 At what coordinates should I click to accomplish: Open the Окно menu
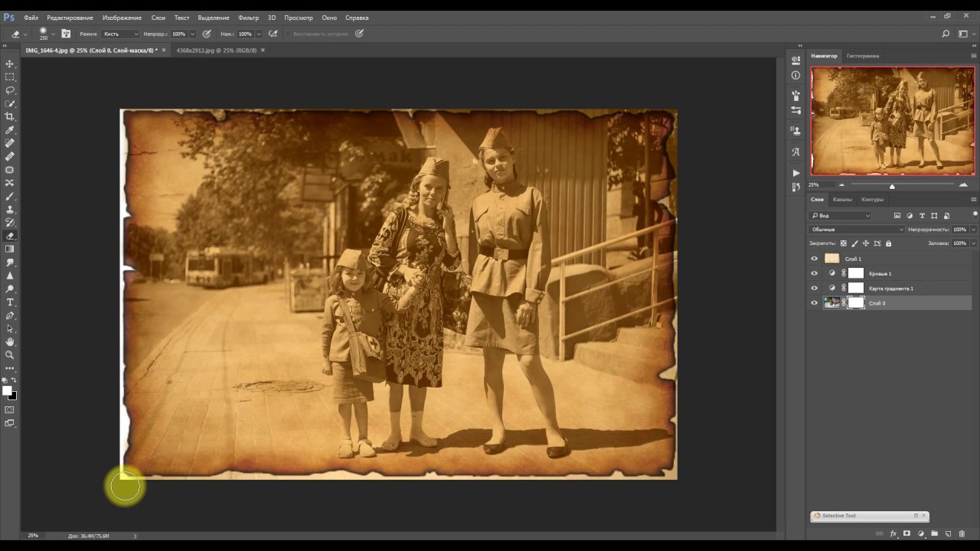pyautogui.click(x=329, y=18)
